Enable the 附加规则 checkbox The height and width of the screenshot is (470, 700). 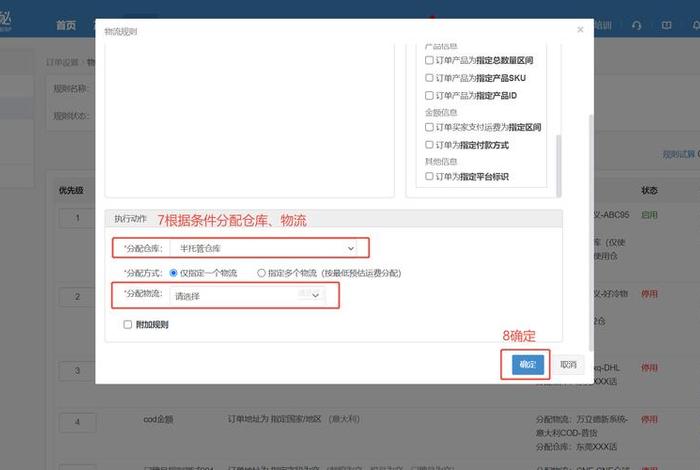128,324
